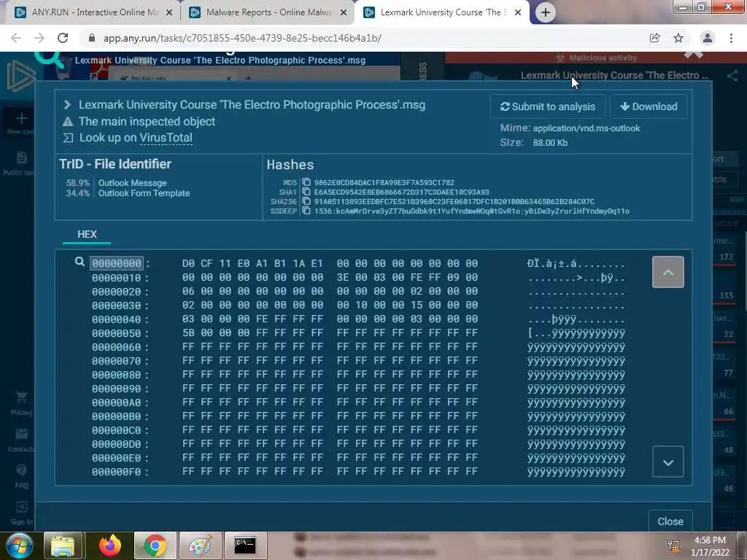The height and width of the screenshot is (560, 747).
Task: Open Paint from taskbar
Action: (x=200, y=545)
